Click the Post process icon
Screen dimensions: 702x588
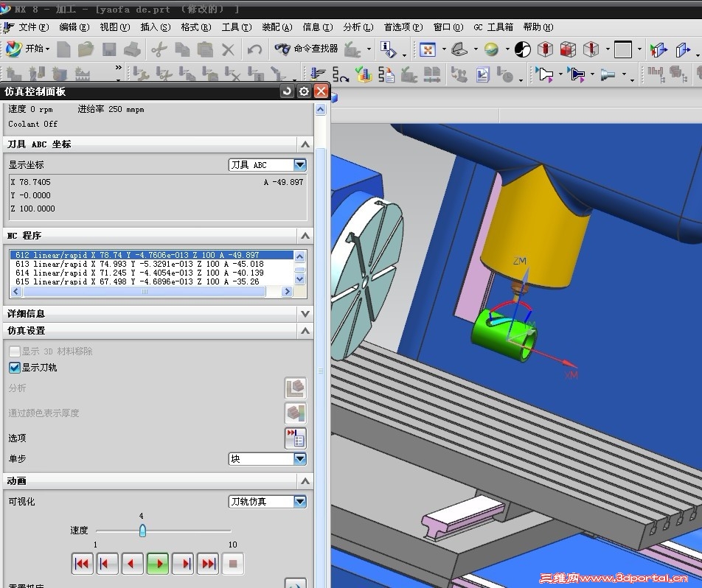tap(386, 74)
